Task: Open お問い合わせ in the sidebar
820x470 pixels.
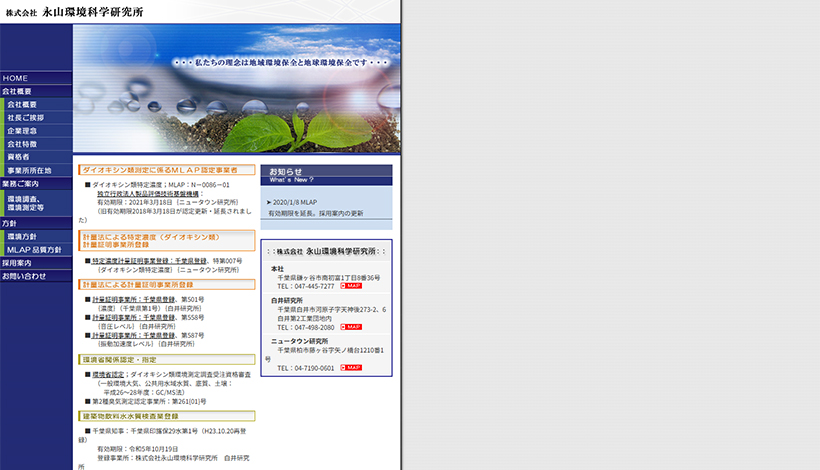Action: [x=36, y=276]
